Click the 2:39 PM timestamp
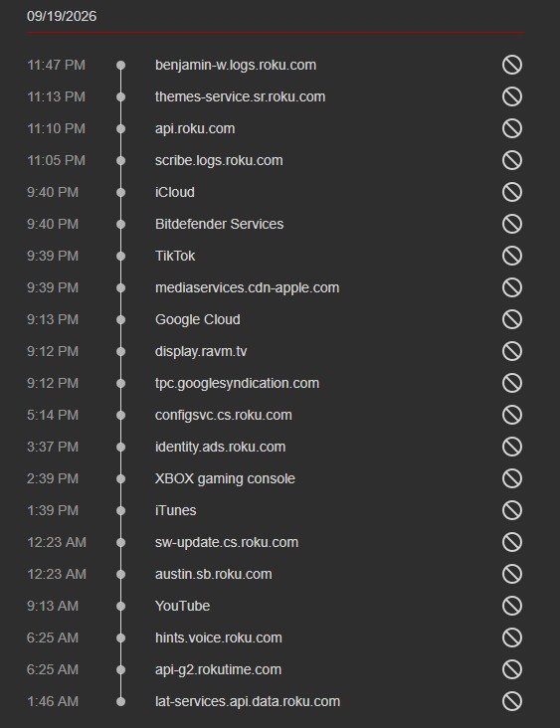The width and height of the screenshot is (560, 728). tap(53, 478)
